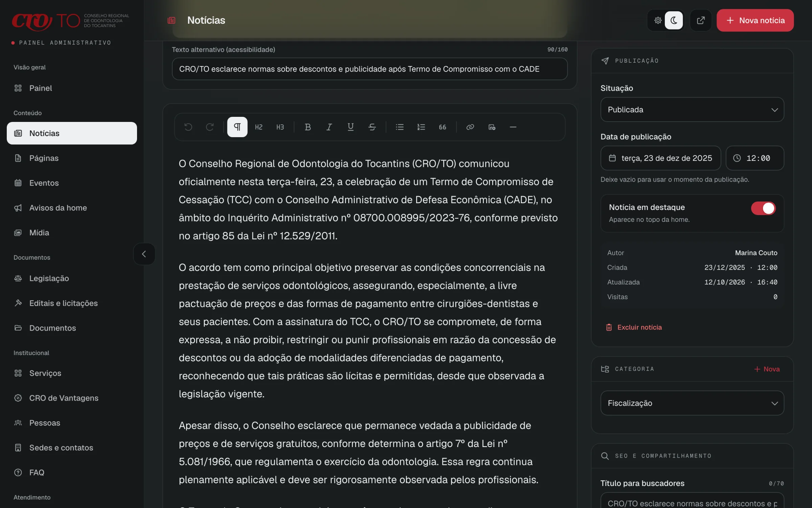The image size is (812, 508).
Task: Select the paragraph format tool
Action: click(237, 127)
